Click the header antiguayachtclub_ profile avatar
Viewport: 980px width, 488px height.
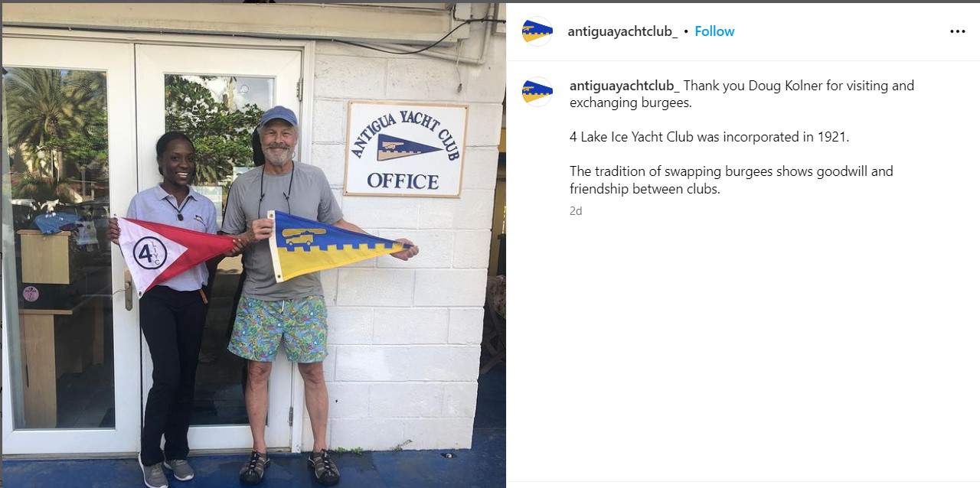[x=537, y=31]
